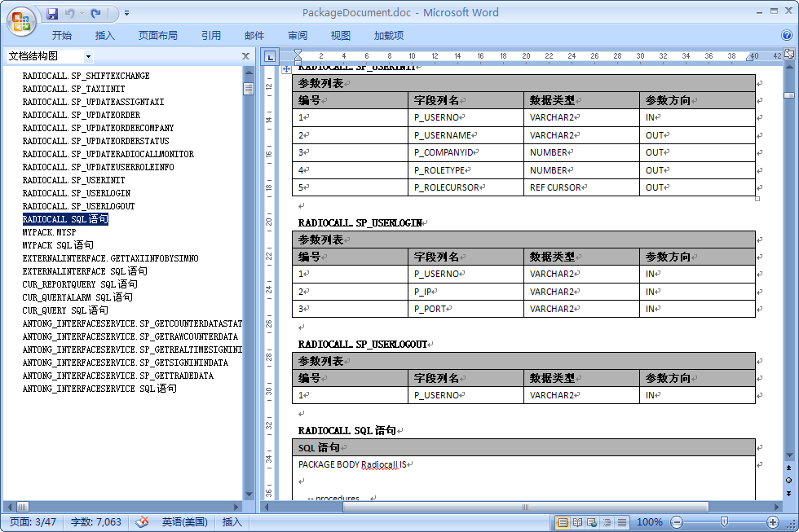Click the Zoom In plus button
The image size is (799, 532).
coord(773,522)
